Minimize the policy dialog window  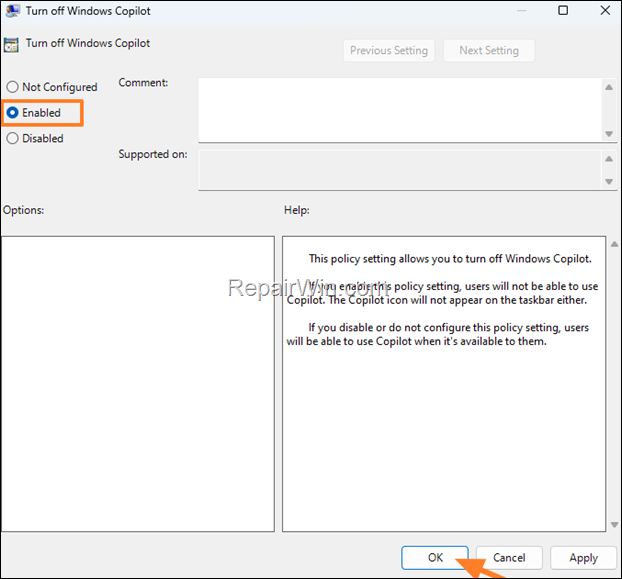[522, 10]
